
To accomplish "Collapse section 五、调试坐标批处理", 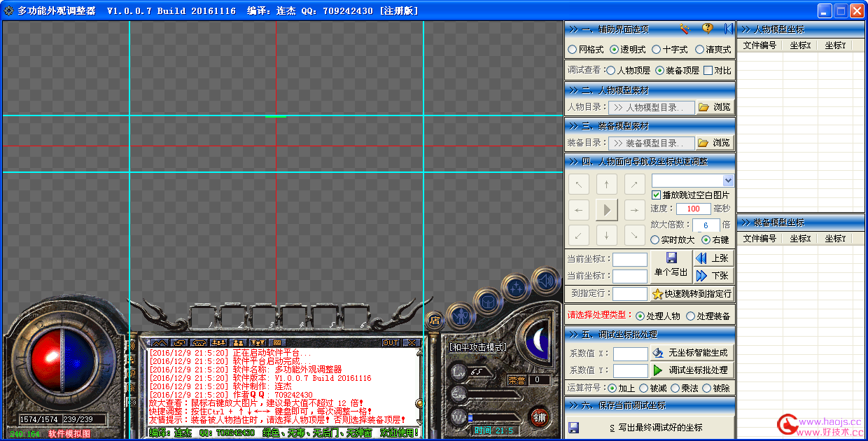I will 650,334.
